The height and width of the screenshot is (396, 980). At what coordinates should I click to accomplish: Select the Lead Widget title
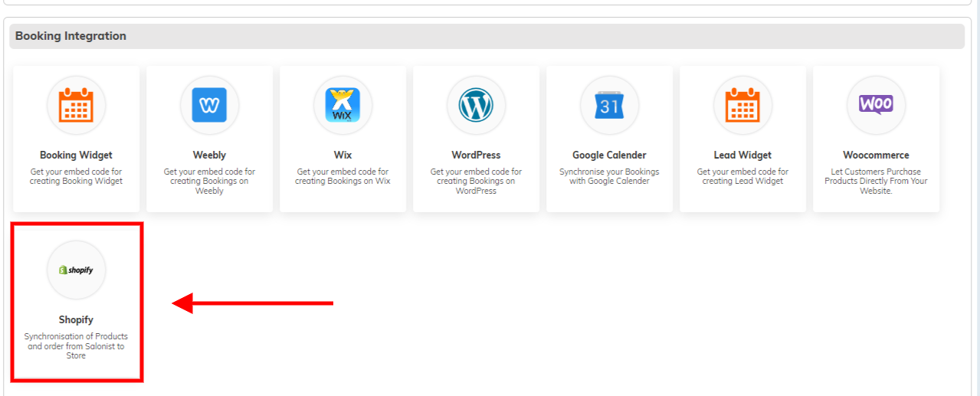pyautogui.click(x=742, y=155)
